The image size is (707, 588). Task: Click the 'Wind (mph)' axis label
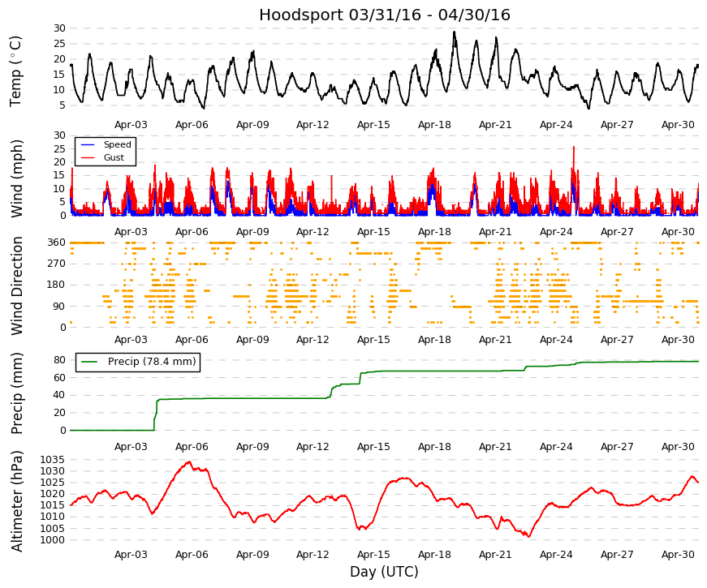[16, 179]
